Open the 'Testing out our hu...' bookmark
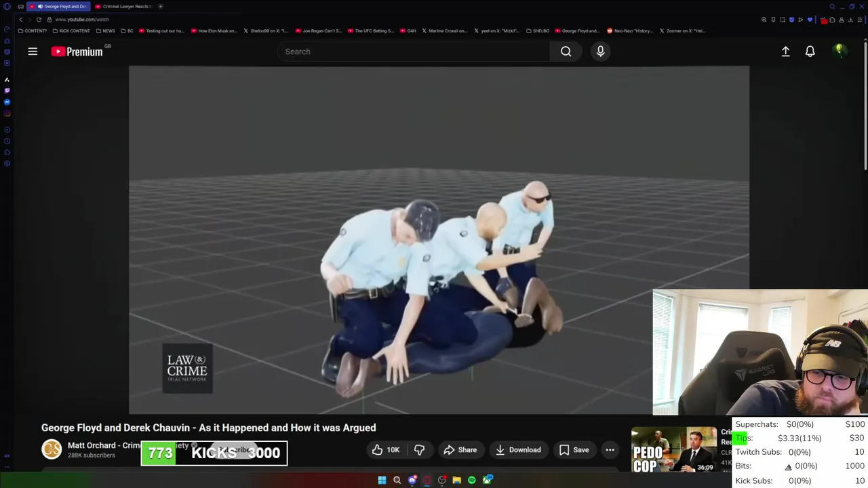 [161, 30]
